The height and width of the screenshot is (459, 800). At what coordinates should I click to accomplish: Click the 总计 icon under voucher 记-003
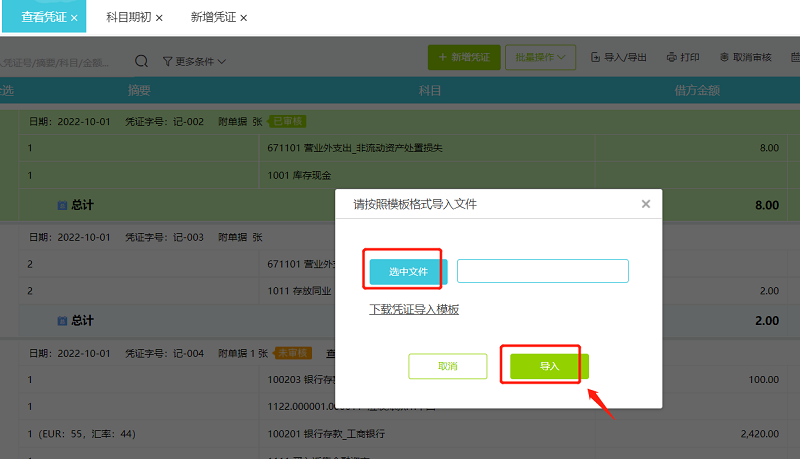point(62,321)
